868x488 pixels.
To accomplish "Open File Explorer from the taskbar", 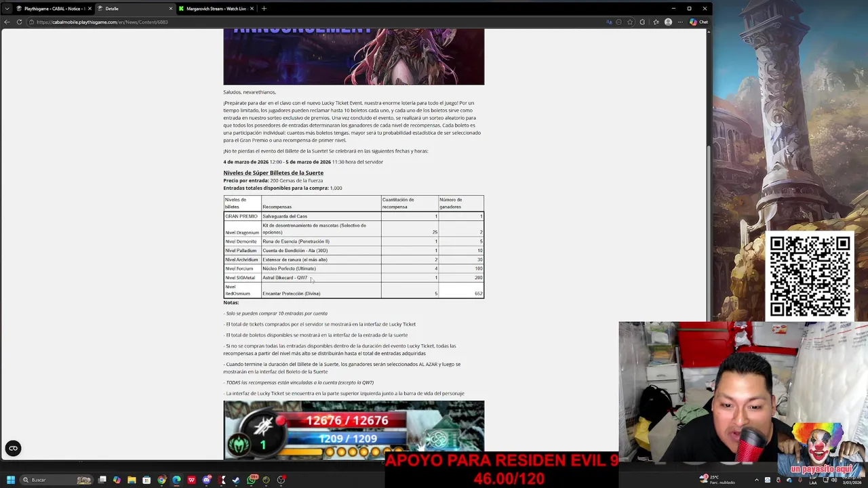I will click(132, 480).
